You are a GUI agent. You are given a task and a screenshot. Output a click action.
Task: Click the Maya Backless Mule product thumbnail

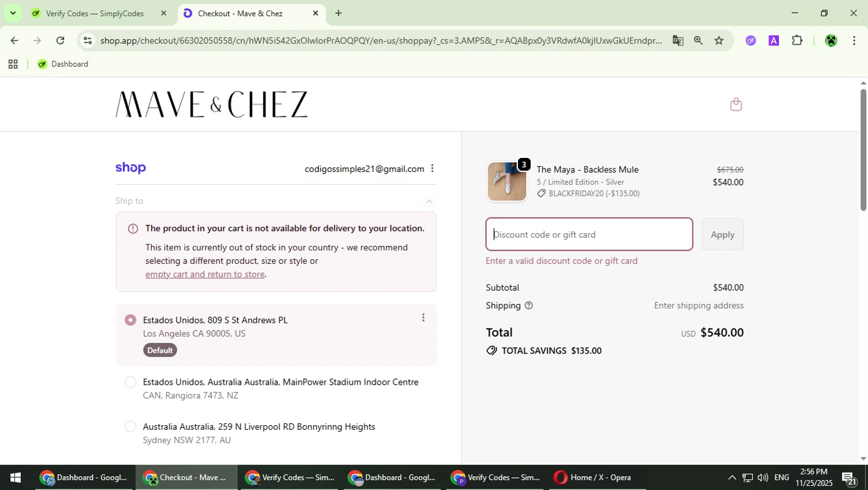507,181
